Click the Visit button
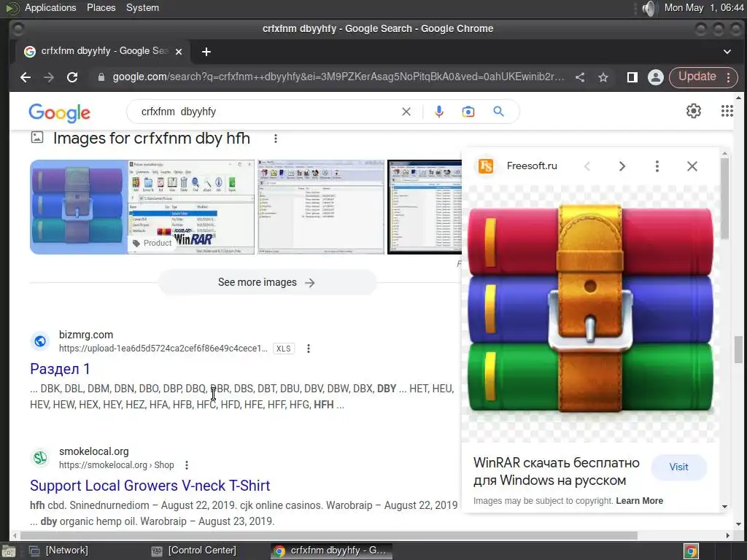747x560 pixels. tap(678, 467)
